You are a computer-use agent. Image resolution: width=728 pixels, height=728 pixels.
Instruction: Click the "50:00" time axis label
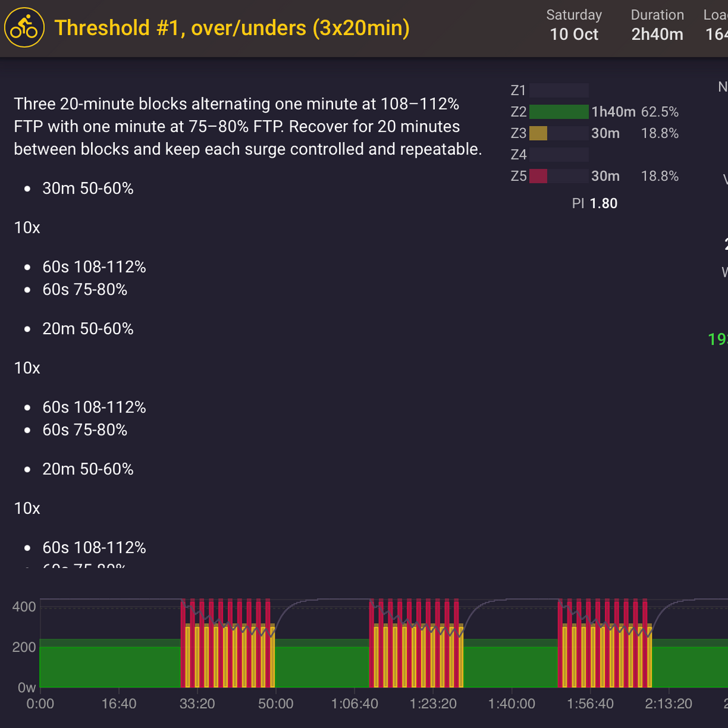point(276,704)
